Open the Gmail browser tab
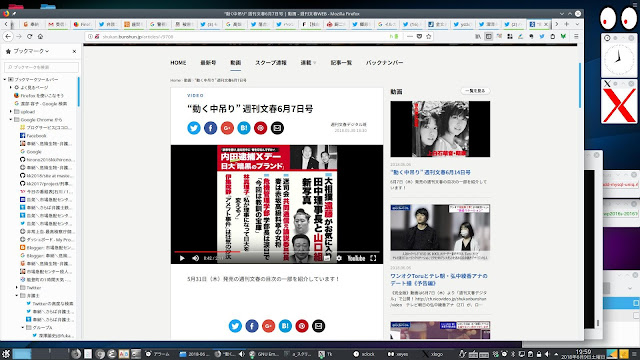The image size is (640, 360). click(x=57, y=24)
